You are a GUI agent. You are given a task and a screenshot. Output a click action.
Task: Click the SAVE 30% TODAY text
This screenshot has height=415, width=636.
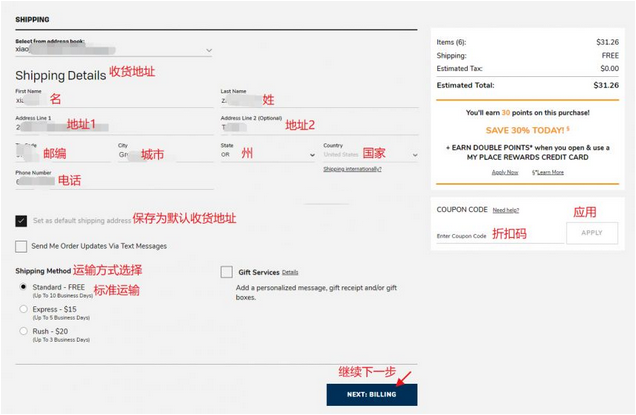tap(525, 130)
